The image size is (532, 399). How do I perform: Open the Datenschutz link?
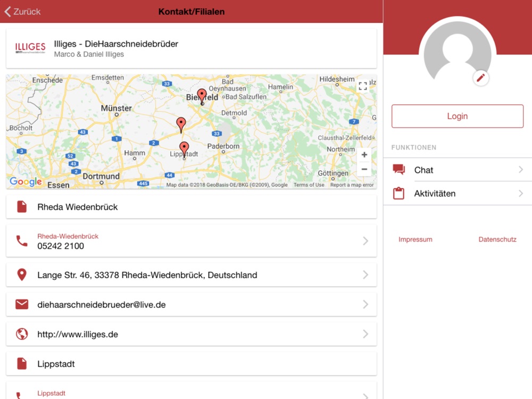pos(497,239)
